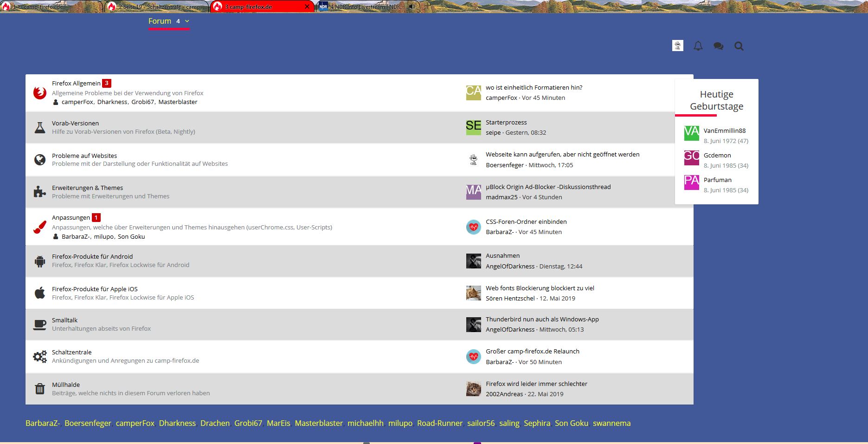Click Sören Hentzschel's cat avatar

point(474,293)
